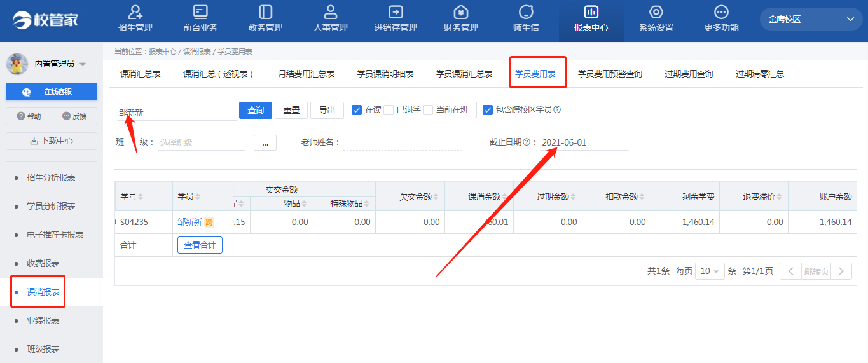Click help icon beside 包含跨校区学员
This screenshot has width=868, height=363.
(x=557, y=109)
